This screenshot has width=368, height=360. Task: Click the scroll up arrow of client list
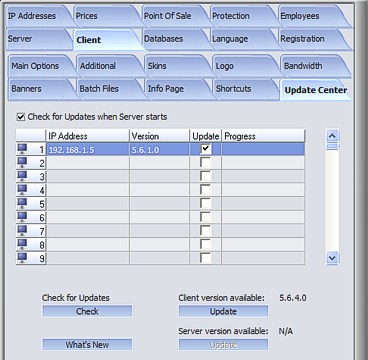coord(333,136)
